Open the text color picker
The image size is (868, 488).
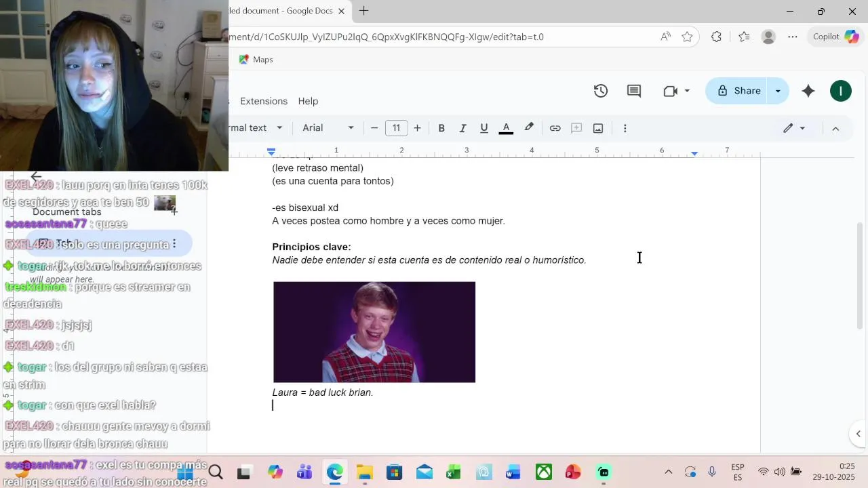tap(506, 128)
